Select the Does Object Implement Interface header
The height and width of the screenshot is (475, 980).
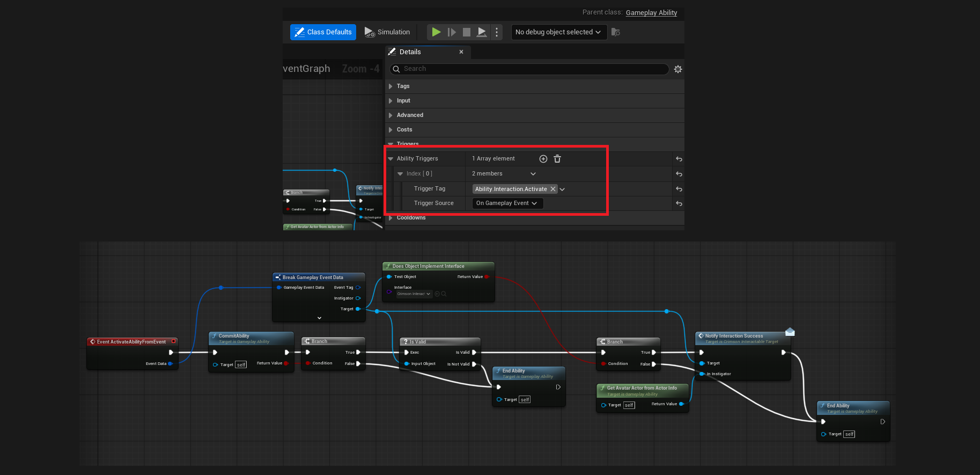(x=438, y=266)
